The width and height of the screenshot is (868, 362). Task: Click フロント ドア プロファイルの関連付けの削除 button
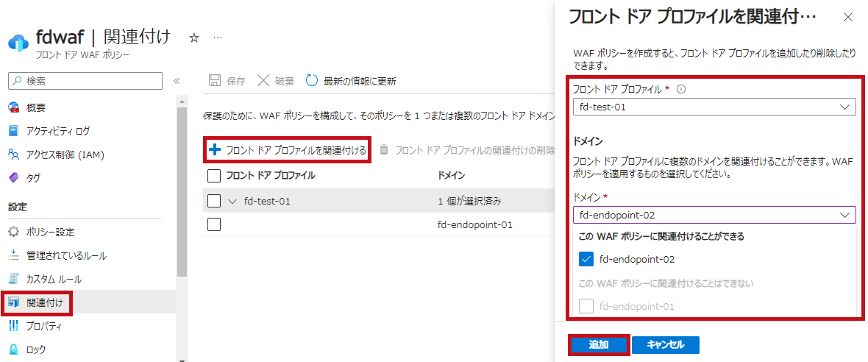(466, 149)
